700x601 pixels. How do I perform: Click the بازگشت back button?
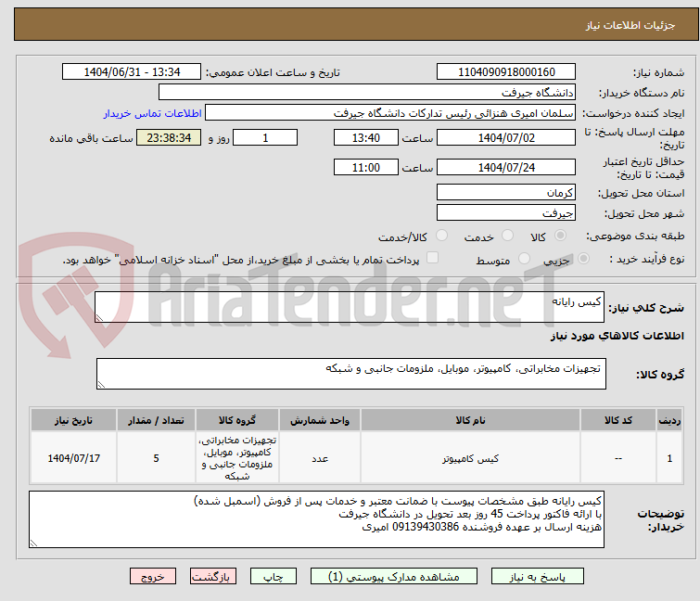[213, 577]
